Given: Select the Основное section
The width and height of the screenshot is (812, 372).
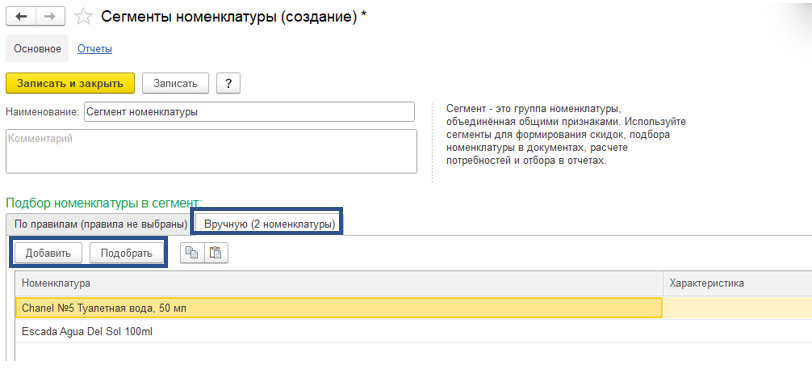Looking at the screenshot, I should pyautogui.click(x=37, y=49).
